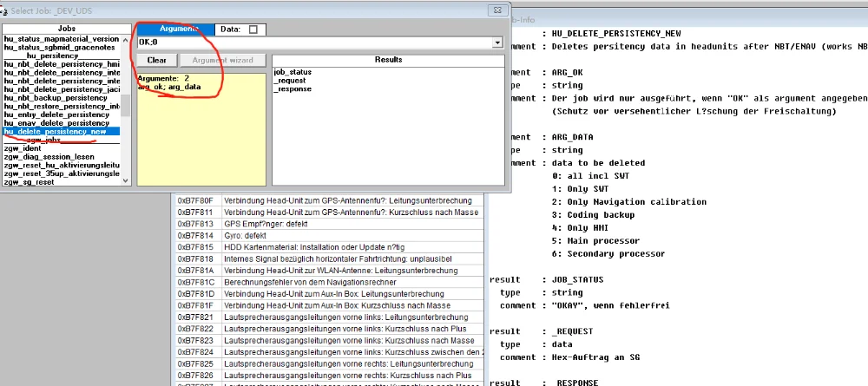Tick the Data checkbox
Image resolution: width=868 pixels, height=386 pixels.
tap(253, 29)
